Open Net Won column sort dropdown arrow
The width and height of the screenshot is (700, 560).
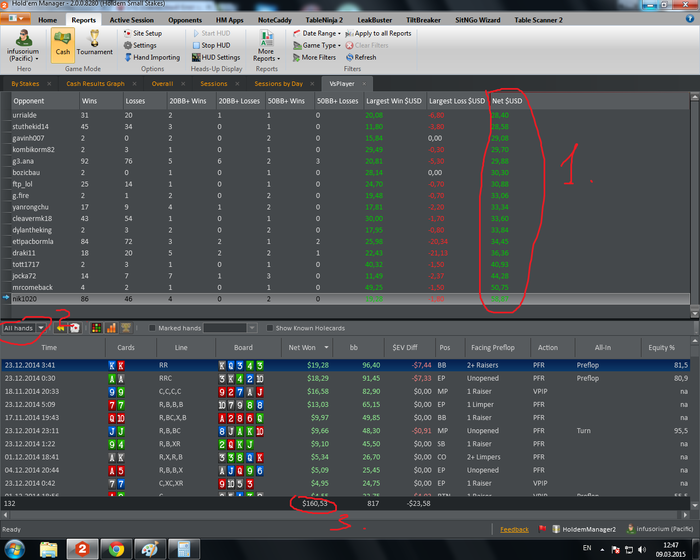[326, 347]
